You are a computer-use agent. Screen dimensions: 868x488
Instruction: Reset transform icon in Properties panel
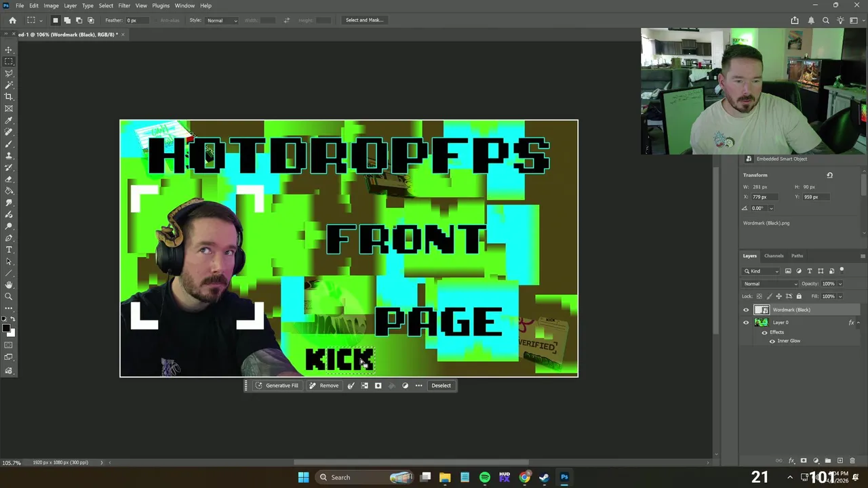pos(829,175)
